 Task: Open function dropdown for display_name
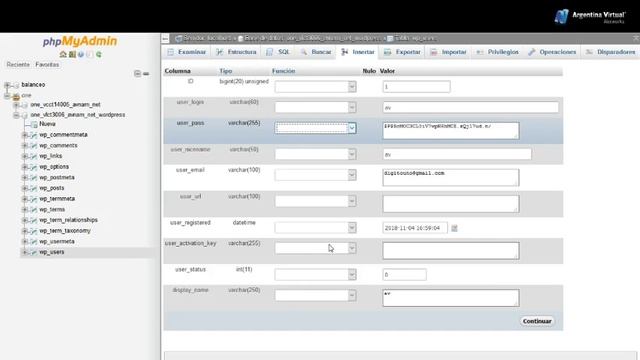[316, 296]
